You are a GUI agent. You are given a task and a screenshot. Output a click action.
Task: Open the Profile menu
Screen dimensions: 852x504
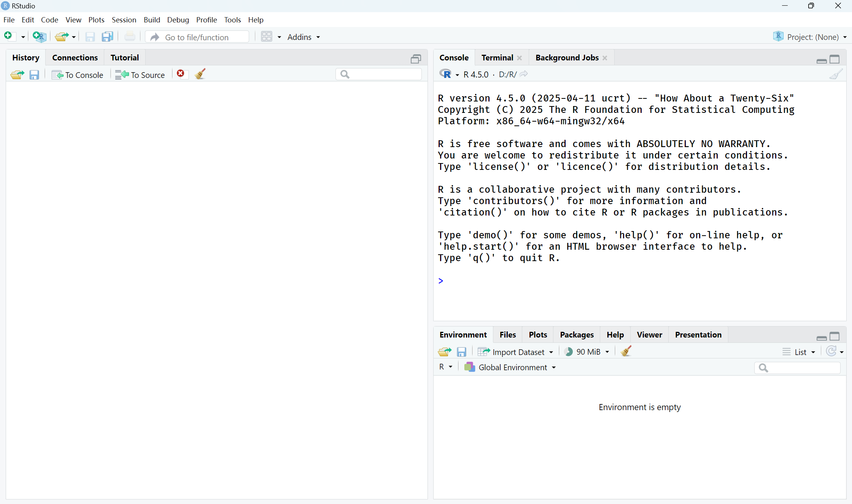coord(207,20)
